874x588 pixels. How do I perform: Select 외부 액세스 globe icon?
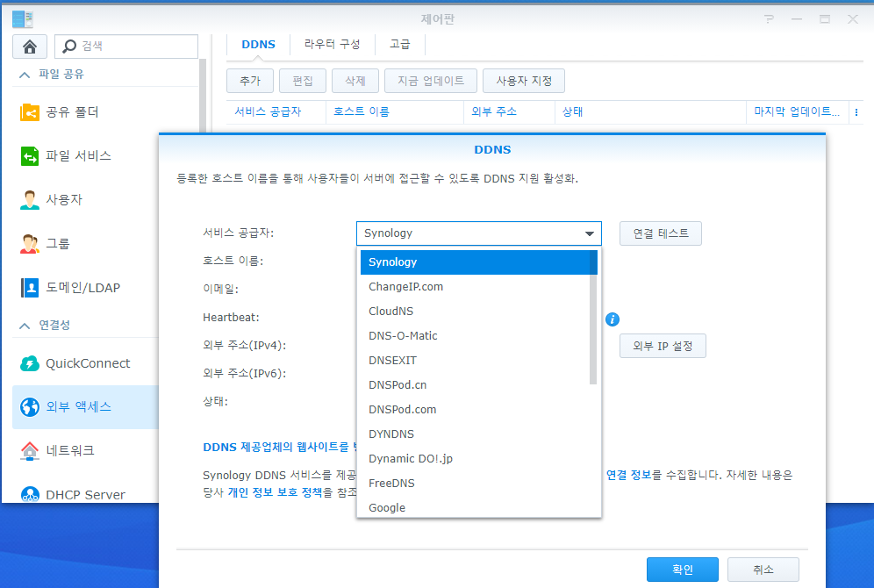pyautogui.click(x=30, y=407)
